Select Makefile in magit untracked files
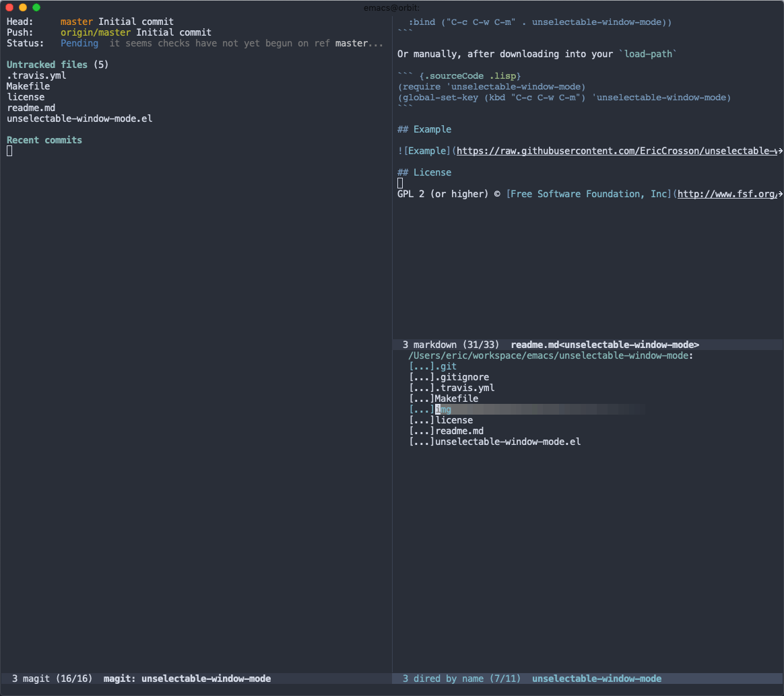The width and height of the screenshot is (784, 696). click(28, 86)
